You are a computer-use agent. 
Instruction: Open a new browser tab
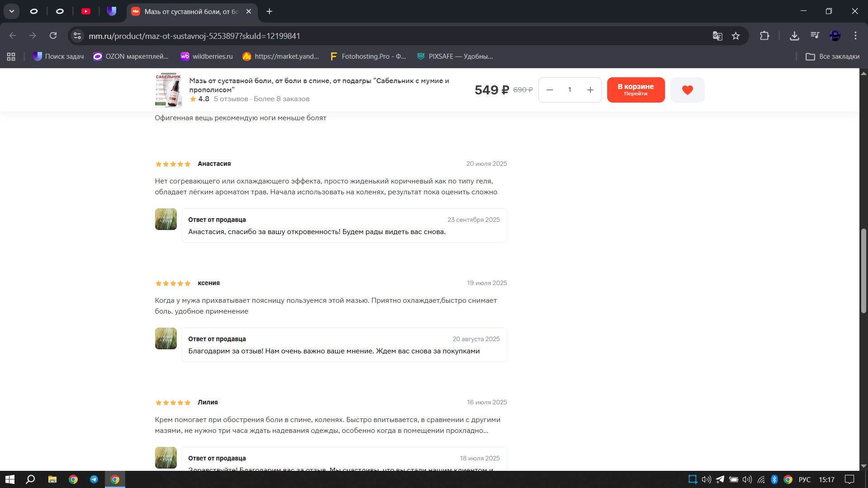[x=269, y=11]
